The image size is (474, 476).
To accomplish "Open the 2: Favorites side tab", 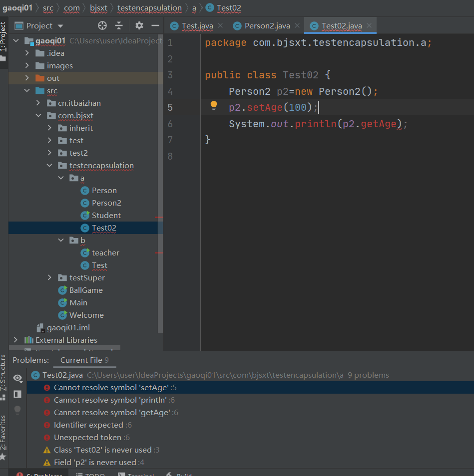I will (3, 437).
